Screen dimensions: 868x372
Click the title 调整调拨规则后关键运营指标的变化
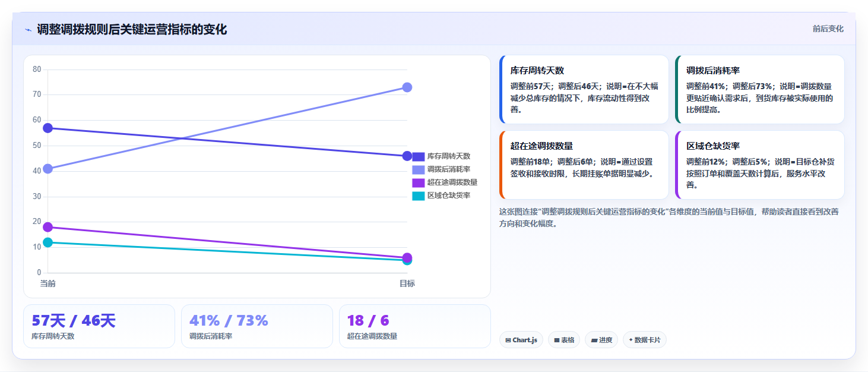click(132, 30)
